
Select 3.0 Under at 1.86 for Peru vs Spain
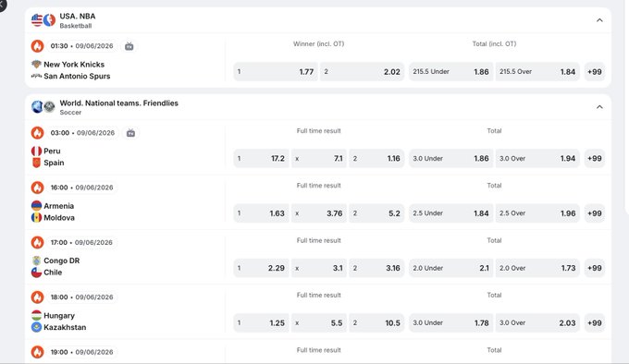450,159
